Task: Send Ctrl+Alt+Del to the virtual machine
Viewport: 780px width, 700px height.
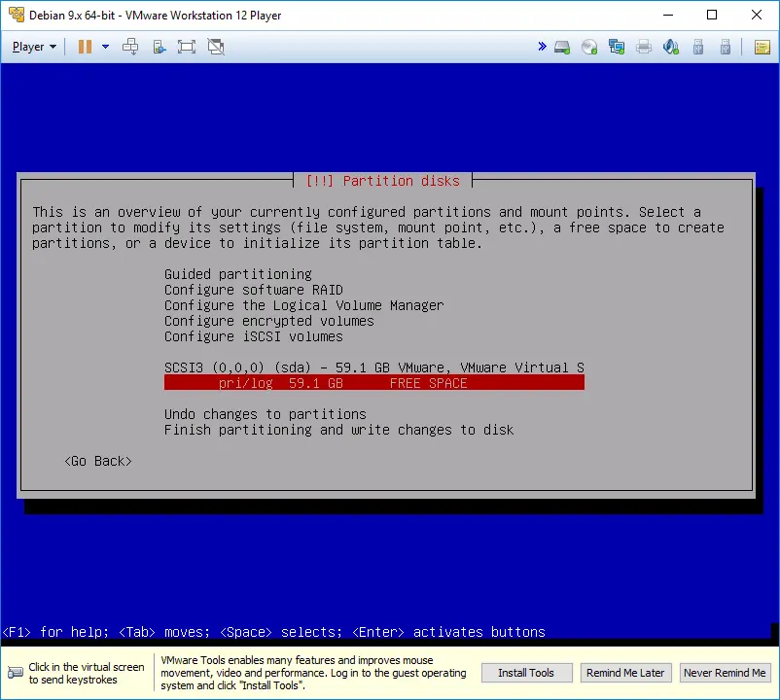Action: 130,47
